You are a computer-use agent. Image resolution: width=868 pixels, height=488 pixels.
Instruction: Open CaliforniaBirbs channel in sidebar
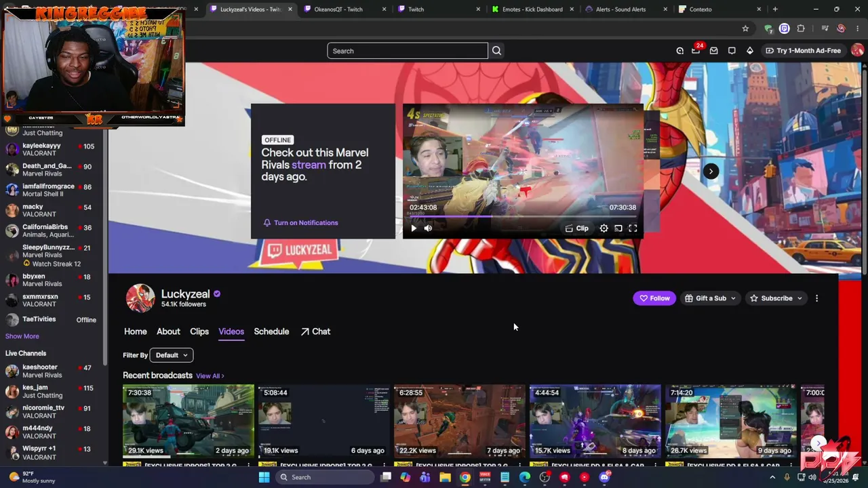(x=51, y=230)
